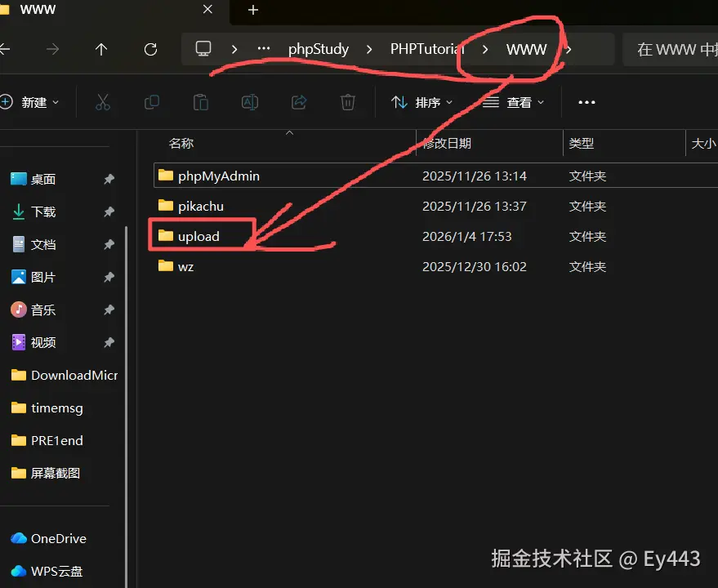
Task: Open 屏幕截图 folder in sidebar
Action: click(x=45, y=473)
